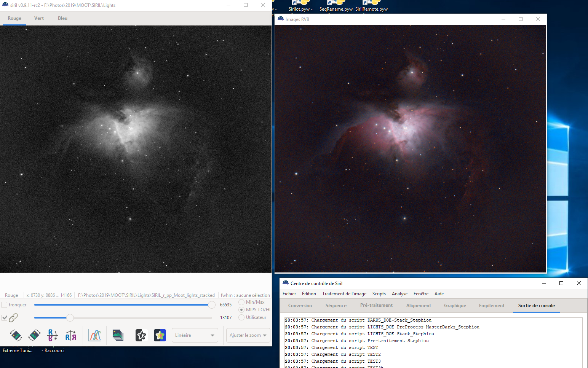This screenshot has width=588, height=368.
Task: Select the Sirilot.pyw desktop shortcut
Action: tap(300, 6)
